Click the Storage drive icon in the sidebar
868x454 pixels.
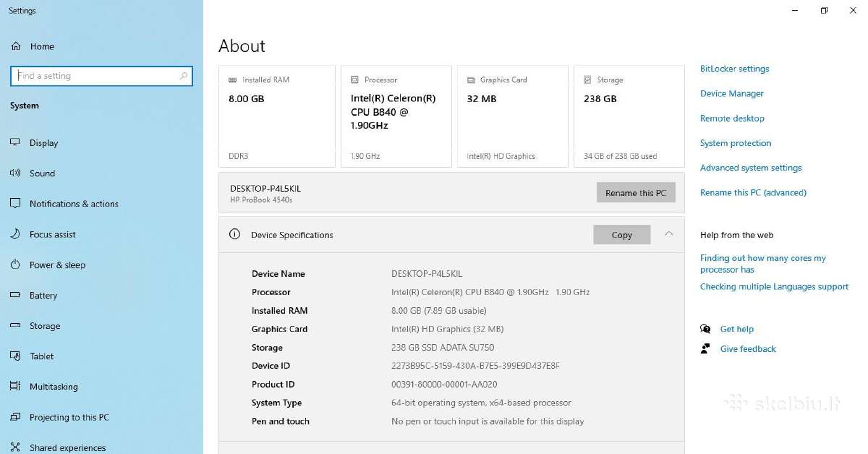pos(15,326)
